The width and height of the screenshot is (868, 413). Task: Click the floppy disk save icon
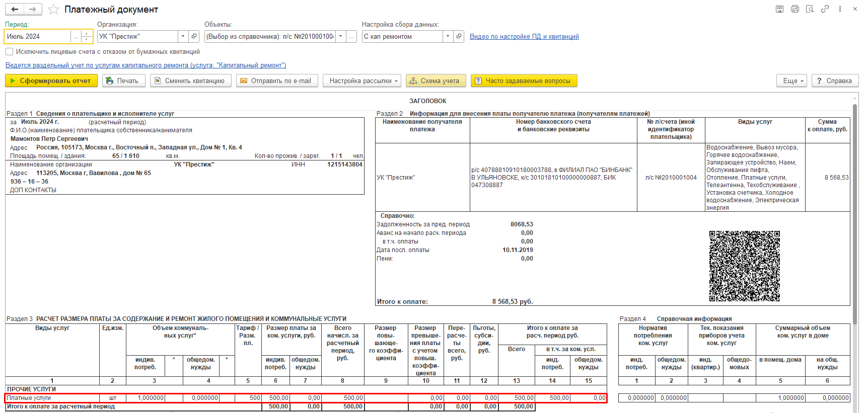click(x=779, y=9)
